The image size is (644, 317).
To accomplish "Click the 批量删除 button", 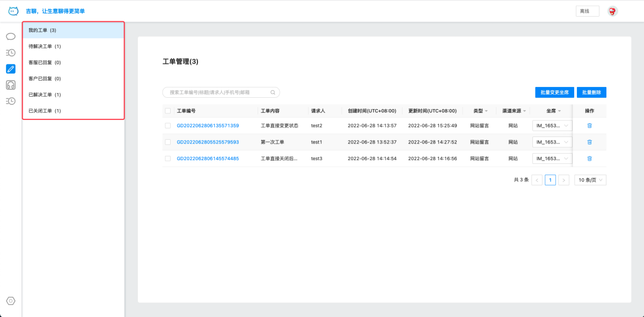I will click(x=591, y=92).
